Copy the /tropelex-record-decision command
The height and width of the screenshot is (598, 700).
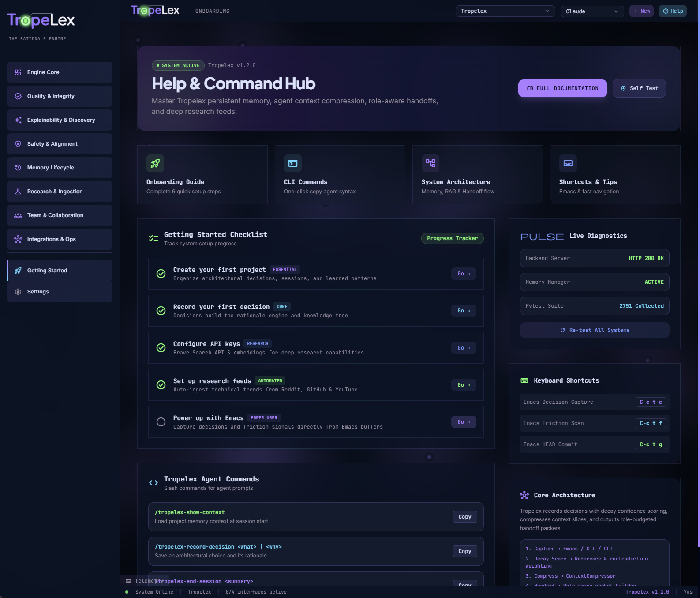pos(465,551)
